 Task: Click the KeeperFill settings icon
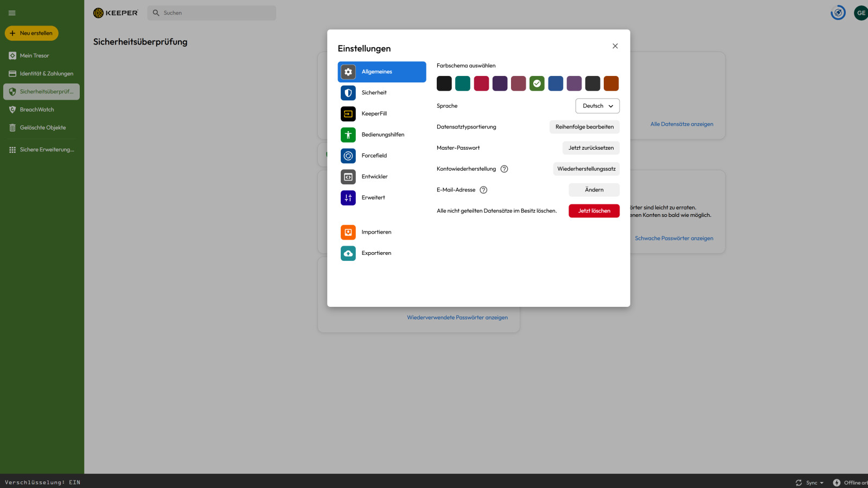348,114
